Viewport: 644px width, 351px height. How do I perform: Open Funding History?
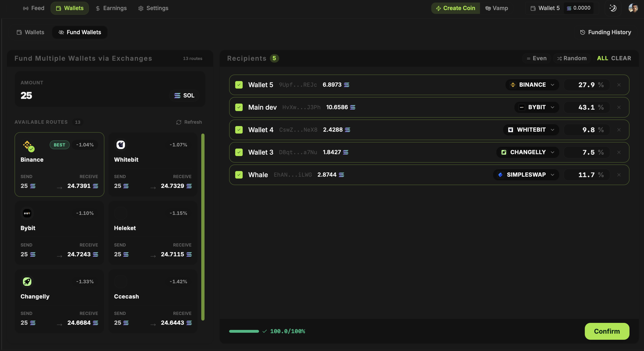[x=605, y=32]
